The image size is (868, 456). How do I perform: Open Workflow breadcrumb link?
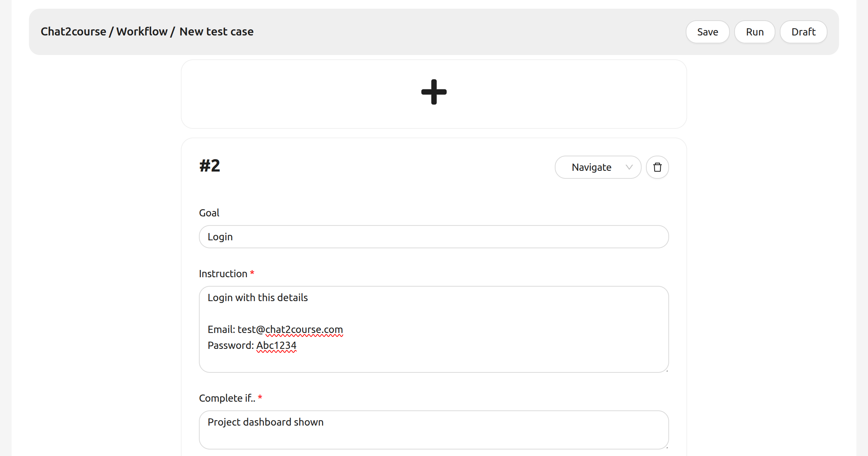pos(142,32)
